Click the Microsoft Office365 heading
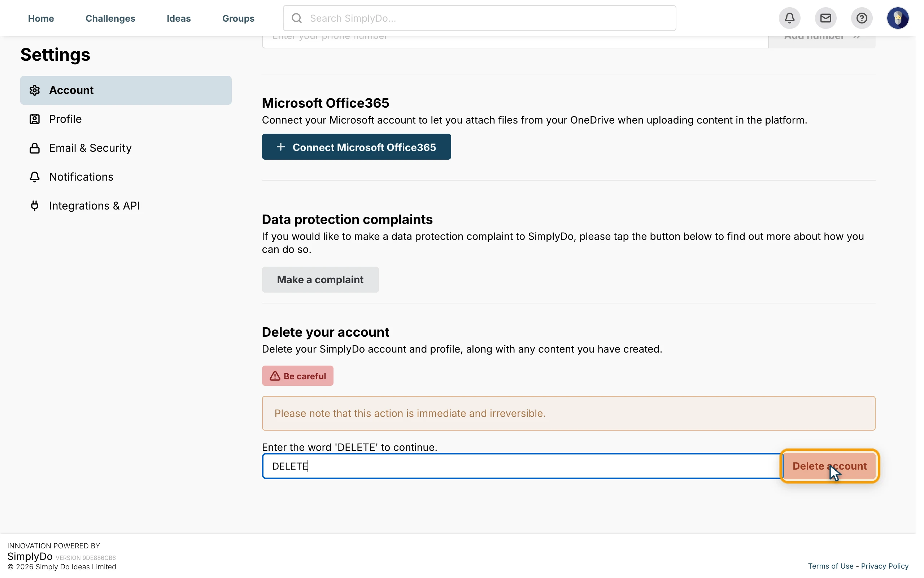This screenshot has height=578, width=924. [x=325, y=103]
